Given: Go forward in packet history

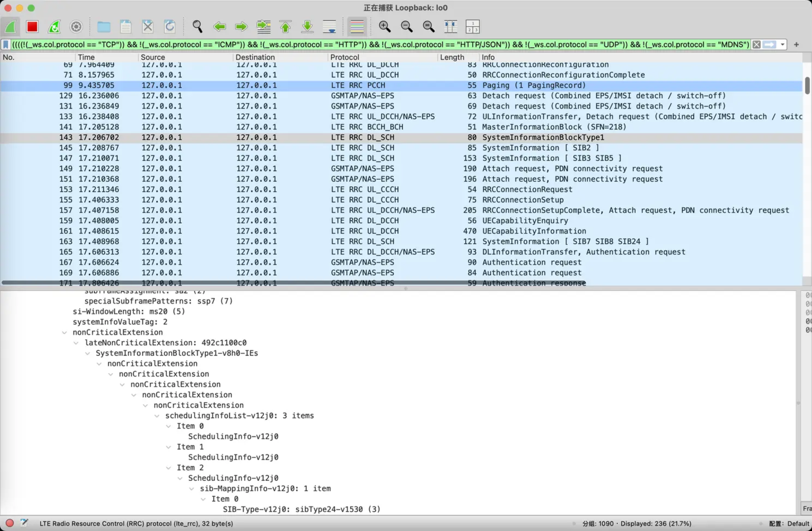Looking at the screenshot, I should tap(241, 26).
